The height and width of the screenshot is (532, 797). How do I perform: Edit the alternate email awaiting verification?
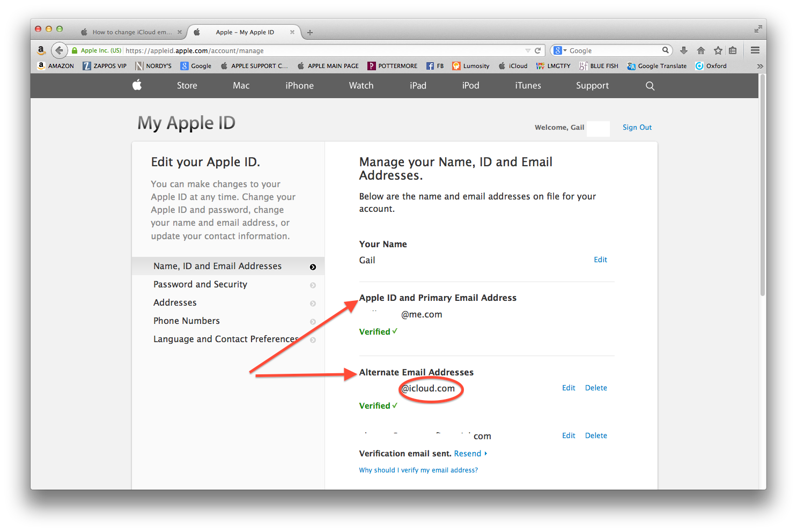click(x=569, y=435)
